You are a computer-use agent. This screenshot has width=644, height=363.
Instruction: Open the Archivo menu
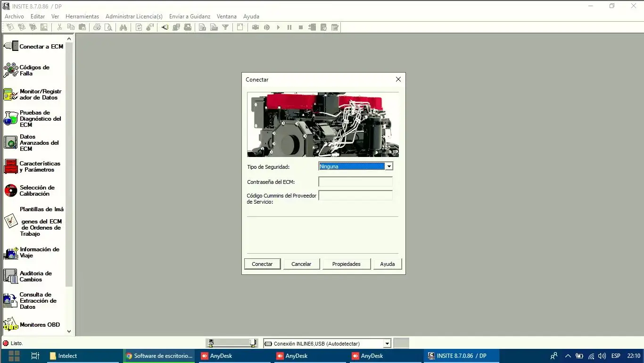pyautogui.click(x=14, y=16)
